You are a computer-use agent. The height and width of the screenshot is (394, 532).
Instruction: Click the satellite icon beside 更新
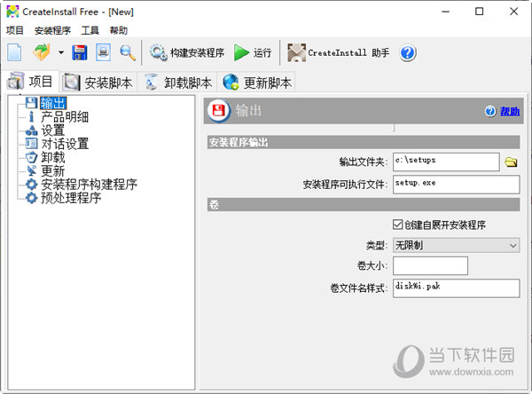(32, 171)
